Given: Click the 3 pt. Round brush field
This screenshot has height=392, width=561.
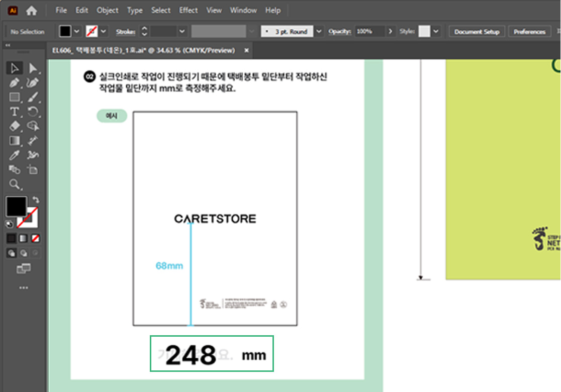Looking at the screenshot, I should tap(287, 32).
